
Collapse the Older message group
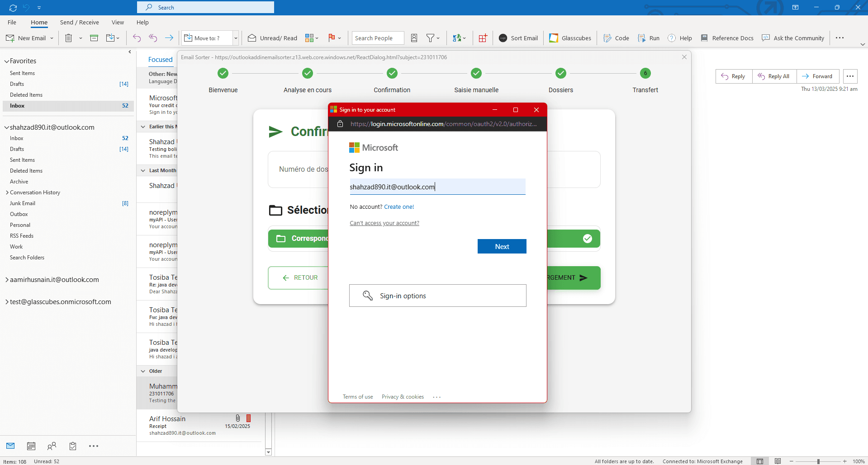143,371
